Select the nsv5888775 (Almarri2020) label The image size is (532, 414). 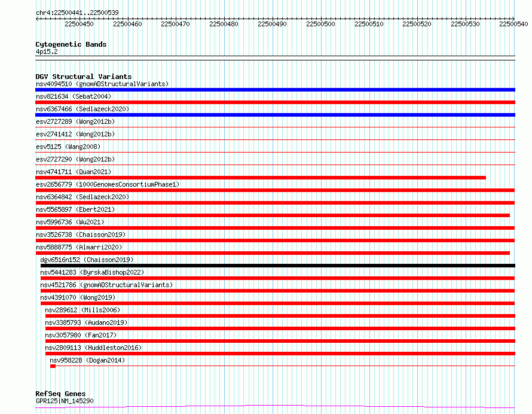pyautogui.click(x=79, y=247)
